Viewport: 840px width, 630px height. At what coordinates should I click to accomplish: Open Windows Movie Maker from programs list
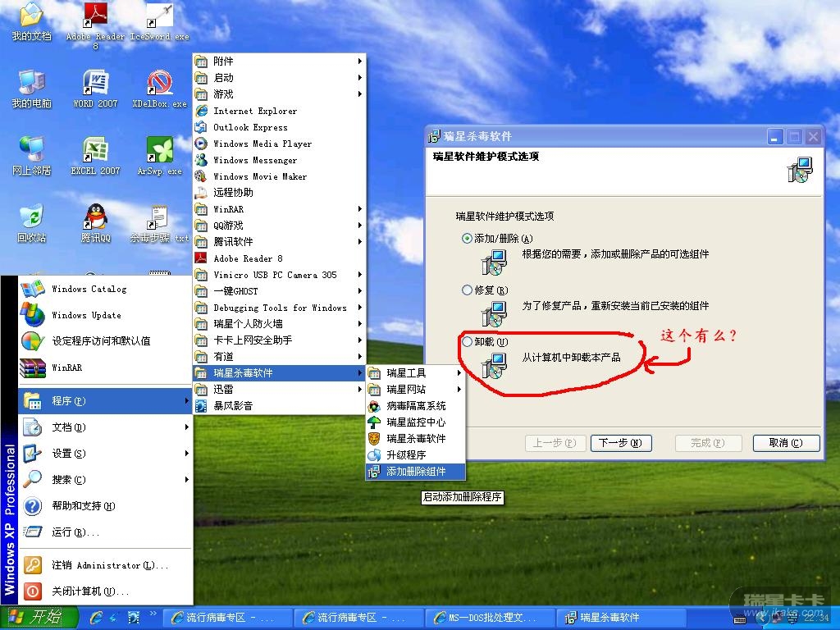coord(279,176)
